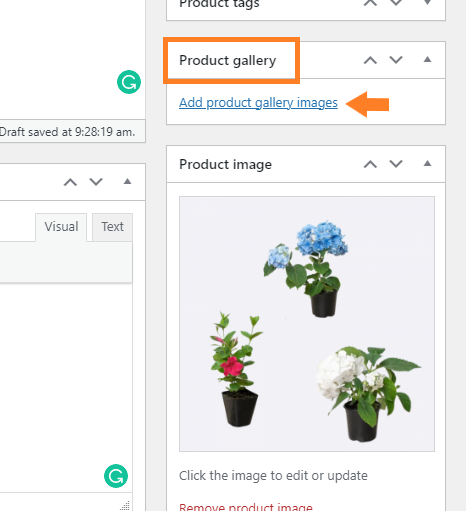
Task: Click the Product gallery heading
Action: tap(228, 61)
